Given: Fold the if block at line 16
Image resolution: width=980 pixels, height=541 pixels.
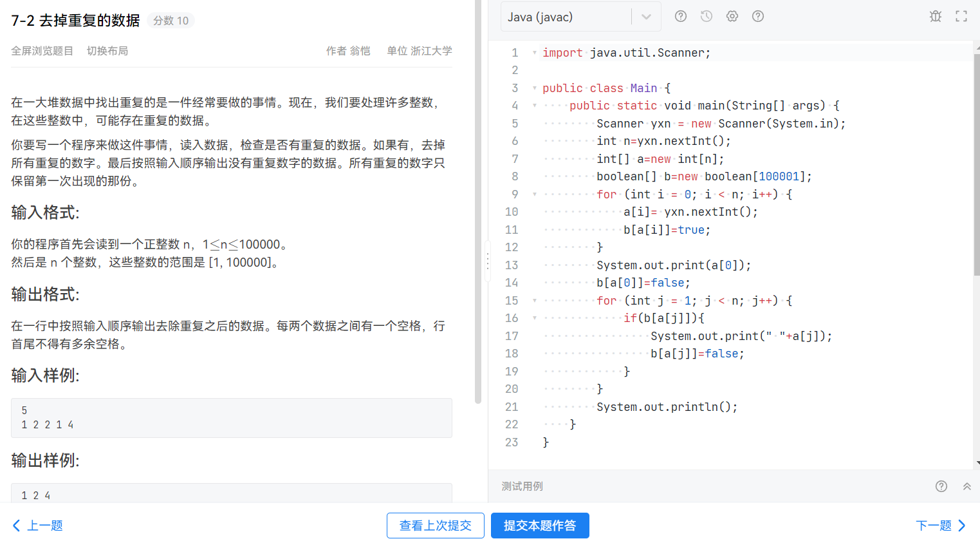Looking at the screenshot, I should (x=534, y=318).
